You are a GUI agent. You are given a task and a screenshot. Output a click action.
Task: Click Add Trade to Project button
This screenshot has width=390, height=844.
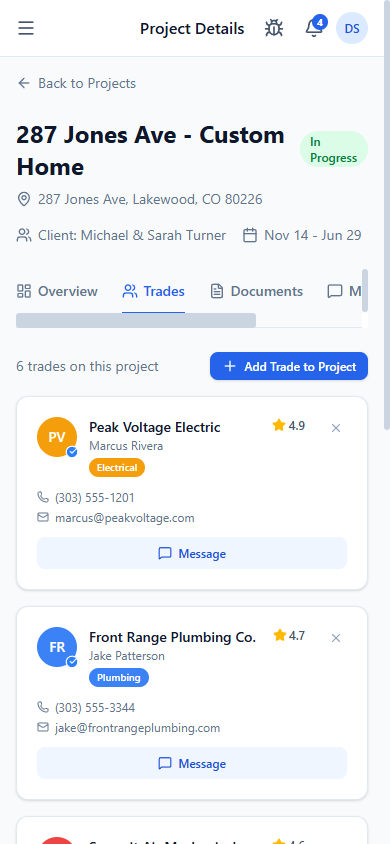pos(289,367)
